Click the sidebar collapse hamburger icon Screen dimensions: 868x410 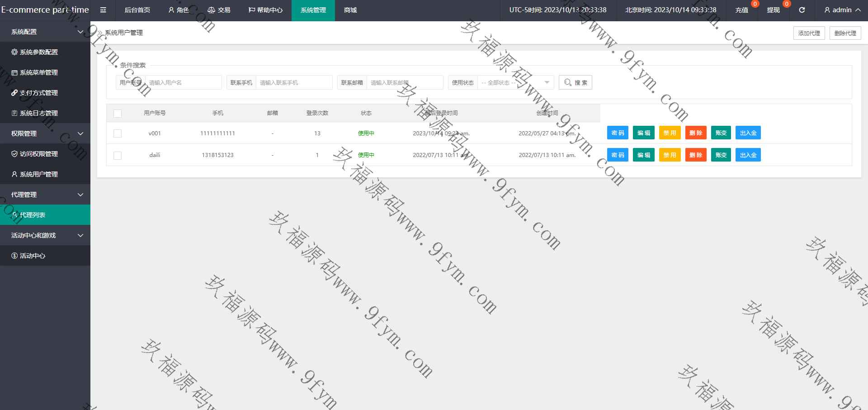pyautogui.click(x=103, y=10)
